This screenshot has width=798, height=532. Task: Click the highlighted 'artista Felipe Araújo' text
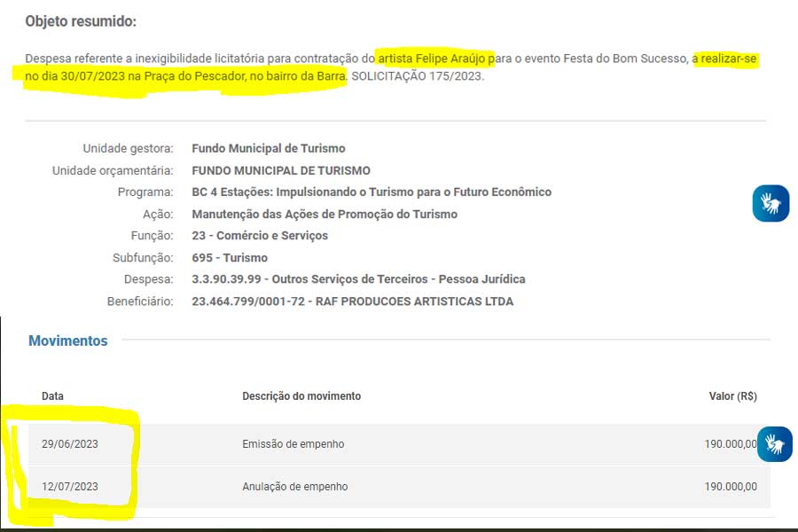432,59
